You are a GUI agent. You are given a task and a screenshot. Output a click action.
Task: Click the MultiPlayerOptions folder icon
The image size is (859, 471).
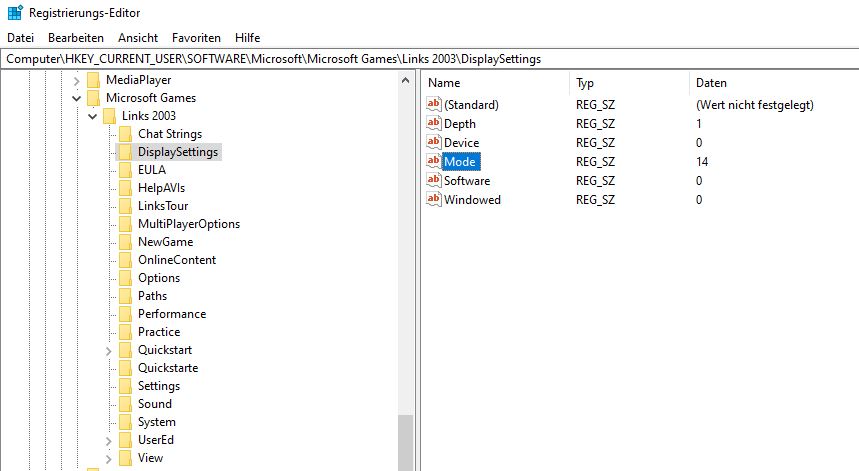[x=125, y=224]
